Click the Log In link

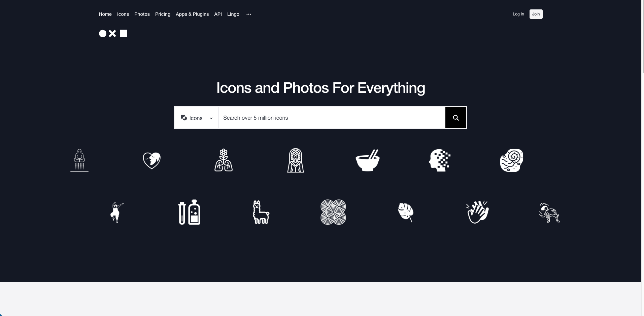tap(518, 14)
